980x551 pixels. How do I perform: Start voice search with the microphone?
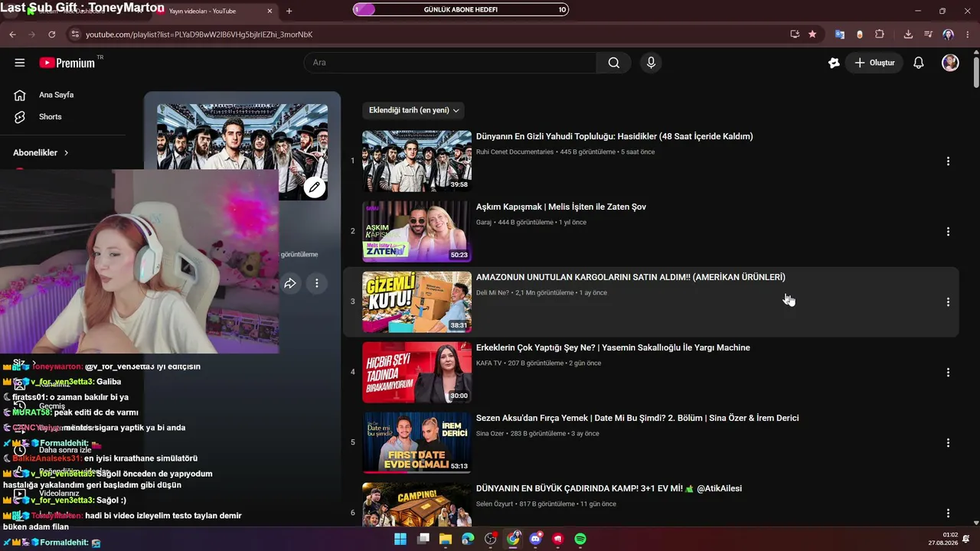(651, 63)
